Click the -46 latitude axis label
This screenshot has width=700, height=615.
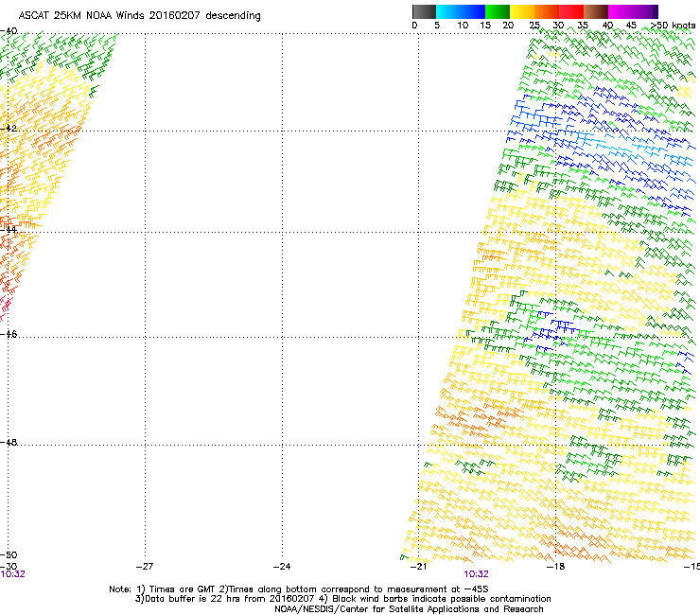click(x=9, y=335)
